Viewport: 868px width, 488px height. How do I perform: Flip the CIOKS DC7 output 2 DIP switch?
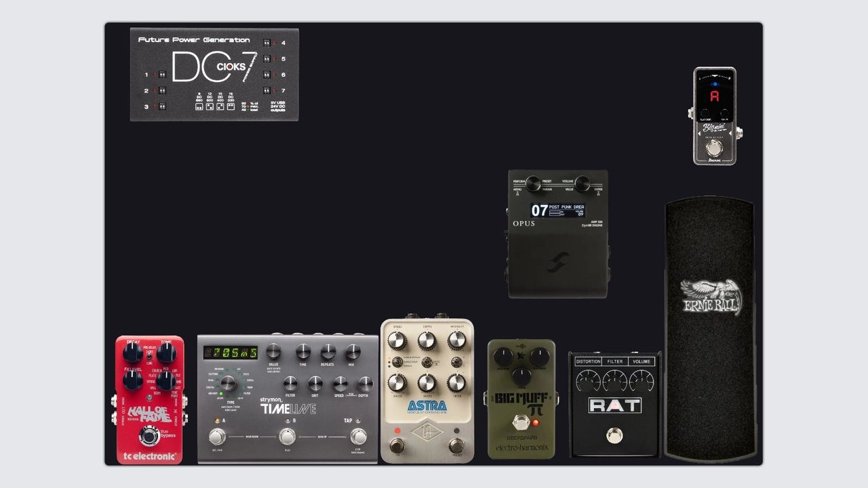(x=162, y=91)
